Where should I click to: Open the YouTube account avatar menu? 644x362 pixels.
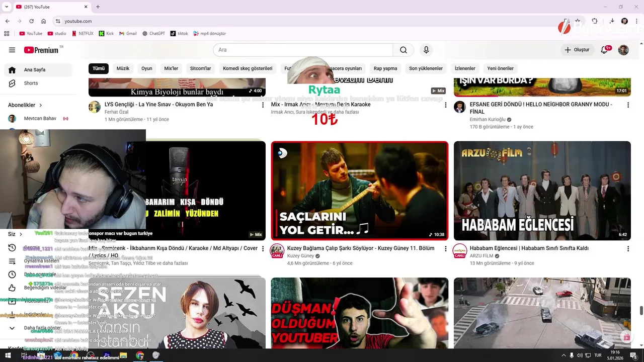click(x=623, y=50)
